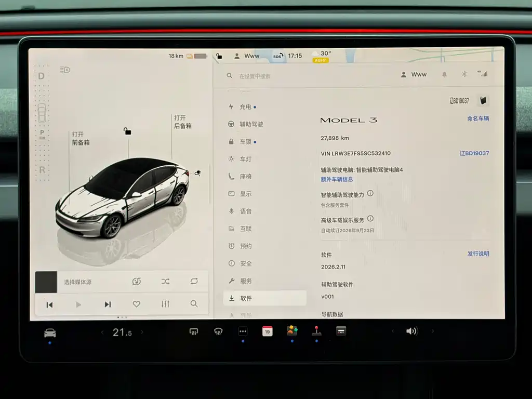Tap the padlock icon above the car
The height and width of the screenshot is (399, 532).
pyautogui.click(x=127, y=131)
